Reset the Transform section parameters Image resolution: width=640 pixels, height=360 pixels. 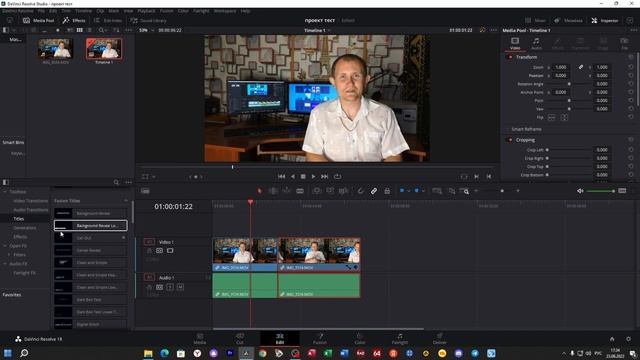(x=631, y=57)
